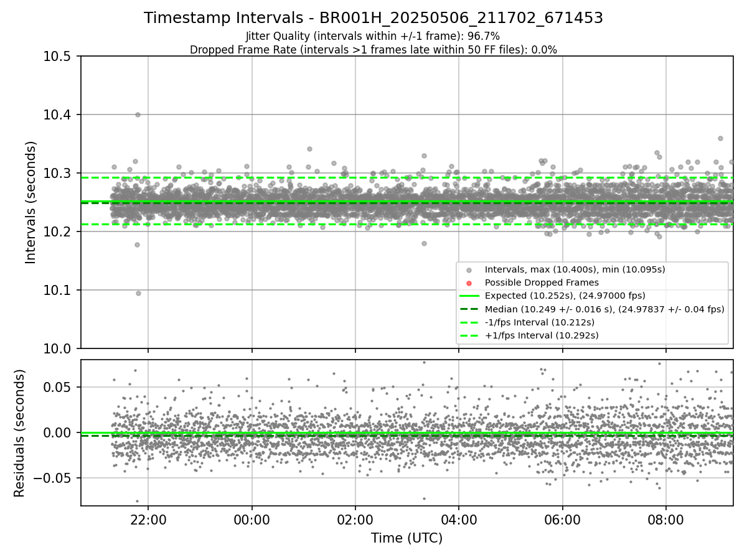The width and height of the screenshot is (747, 560).
Task: Click the 02:00 x-axis tick label
Action: pos(355,520)
